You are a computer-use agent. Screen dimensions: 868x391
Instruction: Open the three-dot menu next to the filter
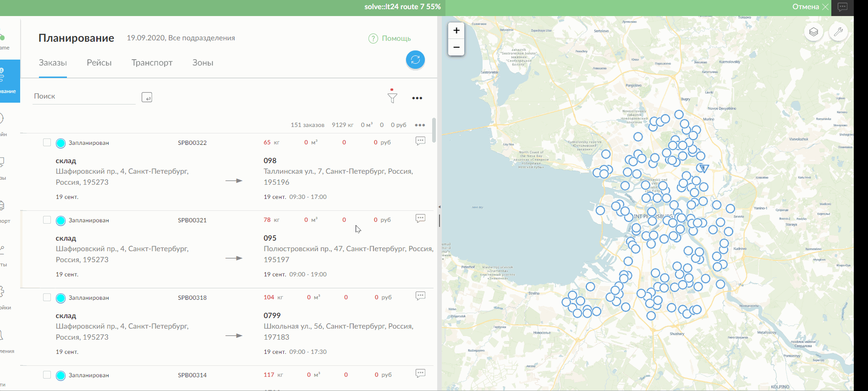(417, 98)
